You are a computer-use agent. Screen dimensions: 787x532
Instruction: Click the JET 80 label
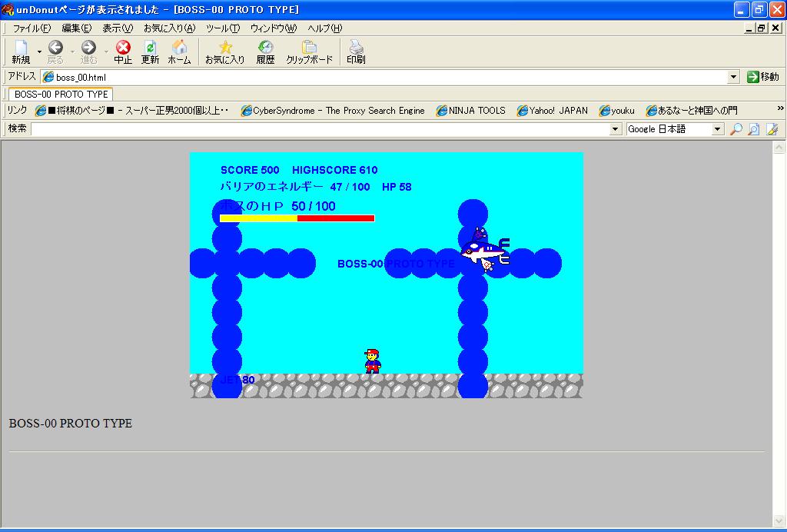point(237,380)
